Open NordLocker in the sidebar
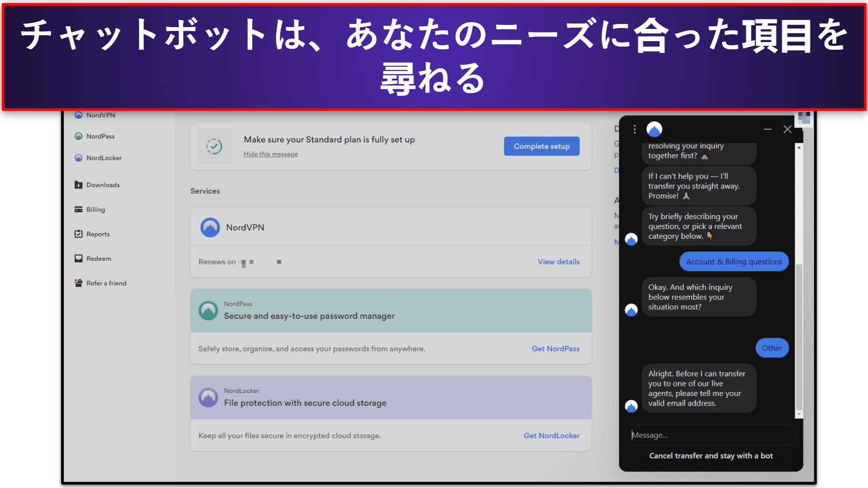The image size is (868, 488). point(104,158)
